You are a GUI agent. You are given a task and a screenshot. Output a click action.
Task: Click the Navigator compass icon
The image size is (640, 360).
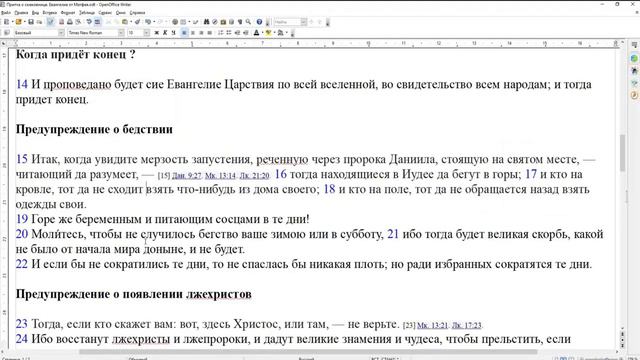(215, 22)
